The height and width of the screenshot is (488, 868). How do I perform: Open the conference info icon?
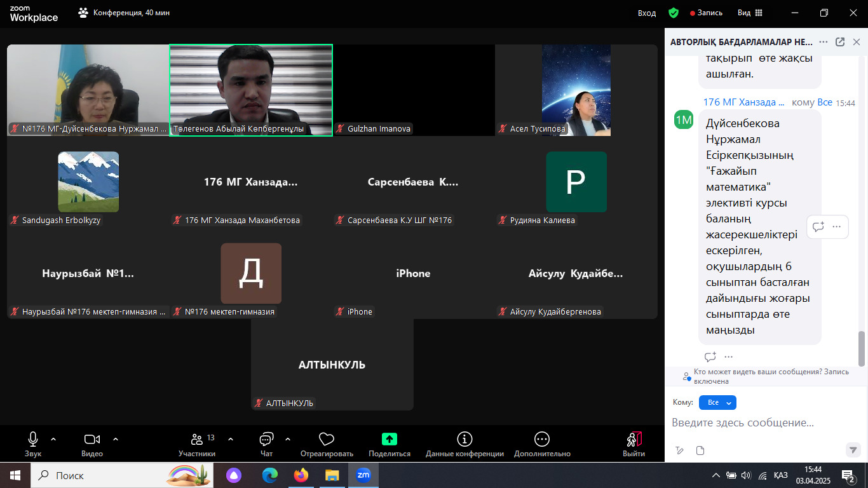(x=465, y=440)
